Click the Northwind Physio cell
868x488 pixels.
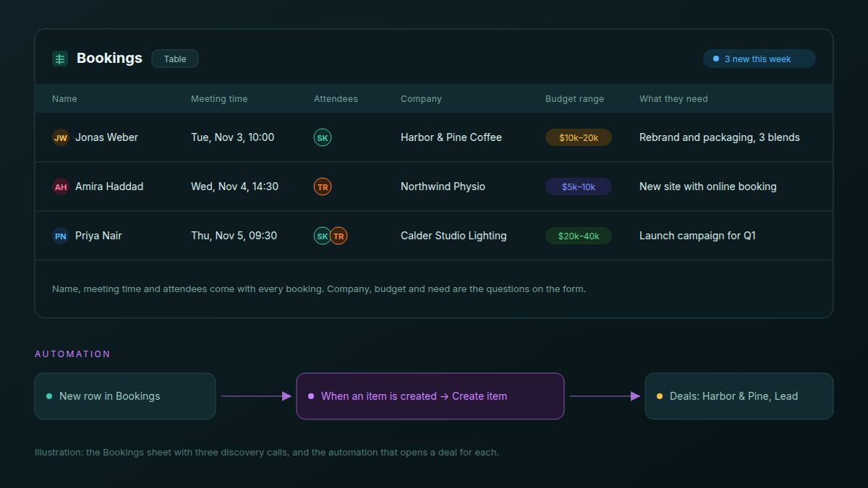443,187
